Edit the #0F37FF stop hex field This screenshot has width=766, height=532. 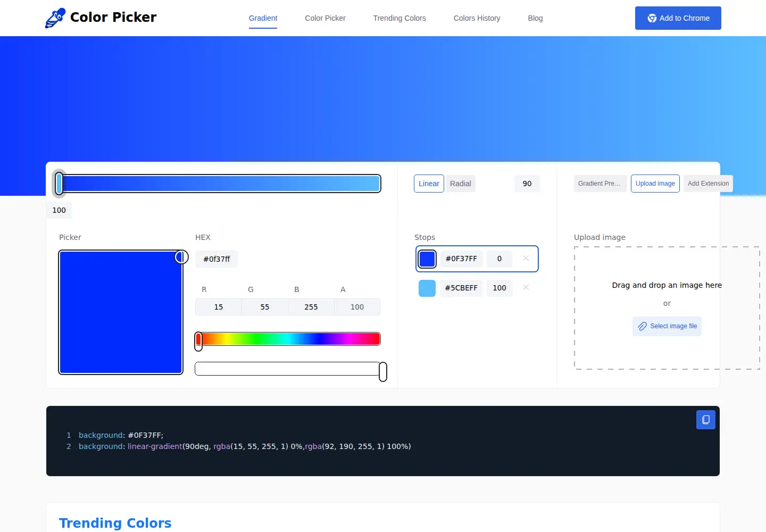[x=461, y=259]
